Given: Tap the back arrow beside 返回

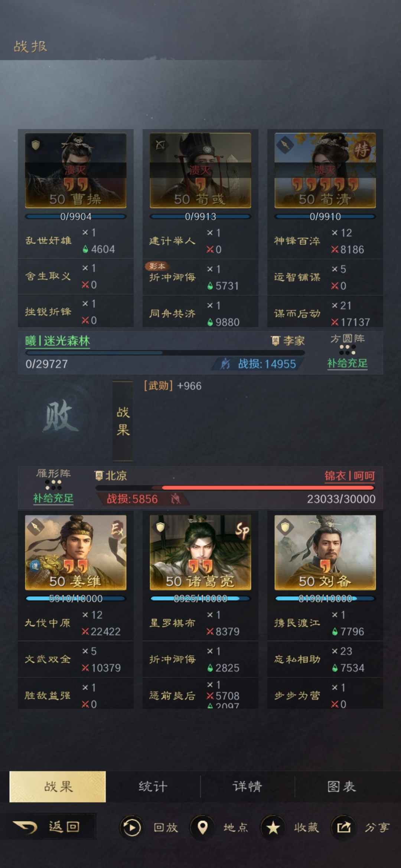Looking at the screenshot, I should click(x=25, y=827).
